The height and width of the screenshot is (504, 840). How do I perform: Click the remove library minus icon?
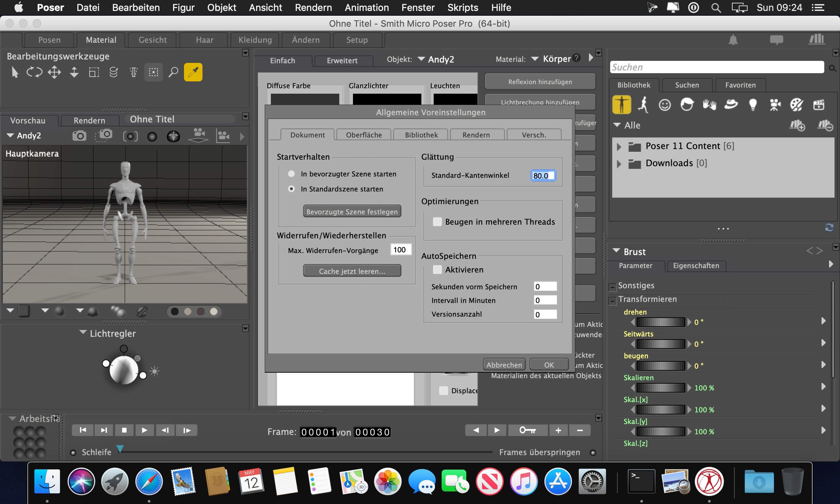click(x=825, y=125)
